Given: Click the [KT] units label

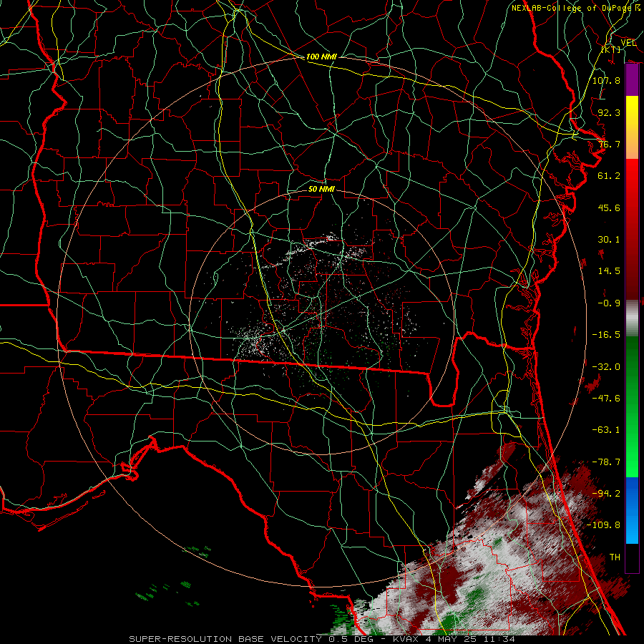Looking at the screenshot, I should click(611, 49).
